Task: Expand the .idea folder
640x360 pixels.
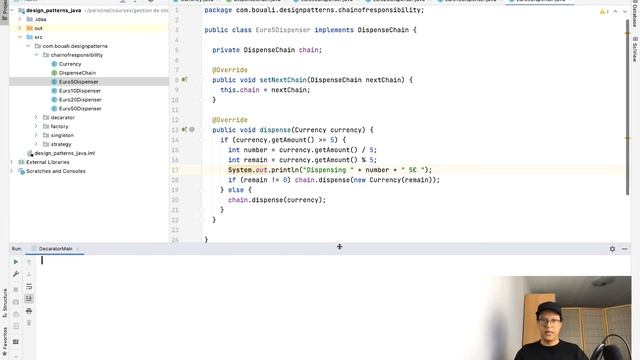Action: pos(20,19)
